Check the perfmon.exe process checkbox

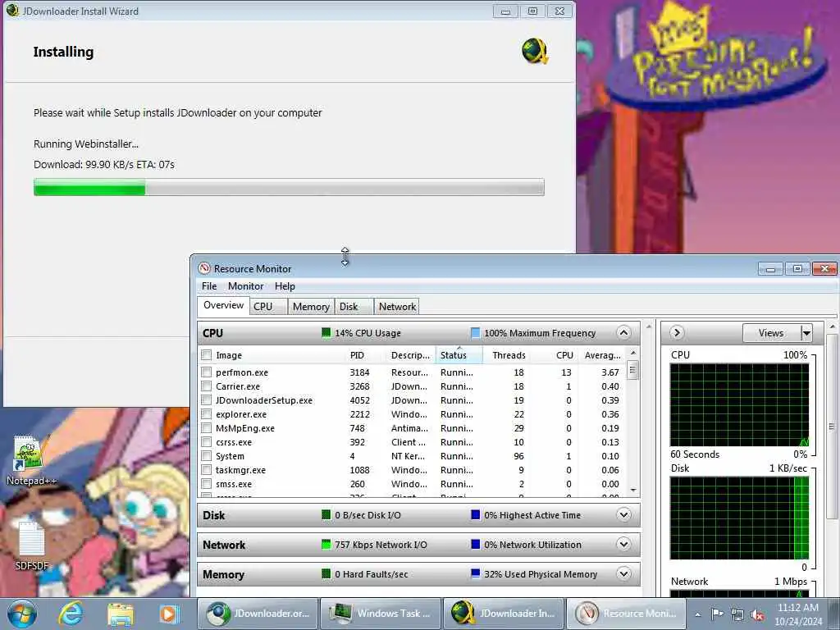pos(206,372)
